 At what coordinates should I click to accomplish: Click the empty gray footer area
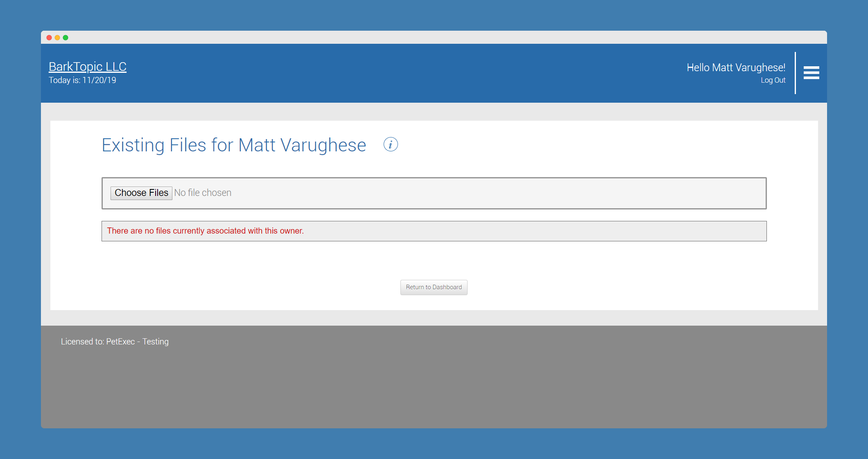[x=434, y=389]
